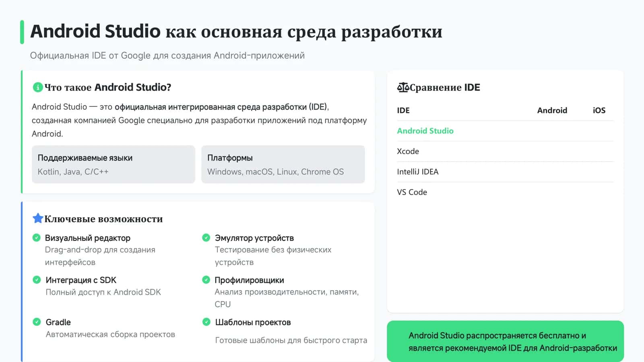
Task: Click the 'Сравнение IDE' heading
Action: 445,87
